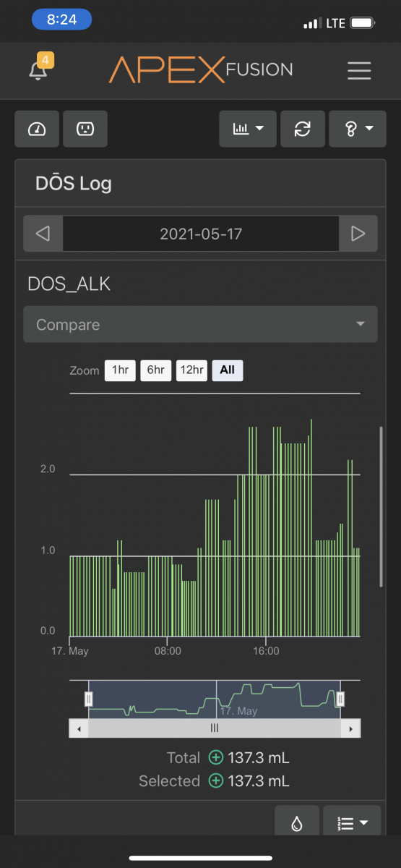Click the plus icon beside Total

215,758
